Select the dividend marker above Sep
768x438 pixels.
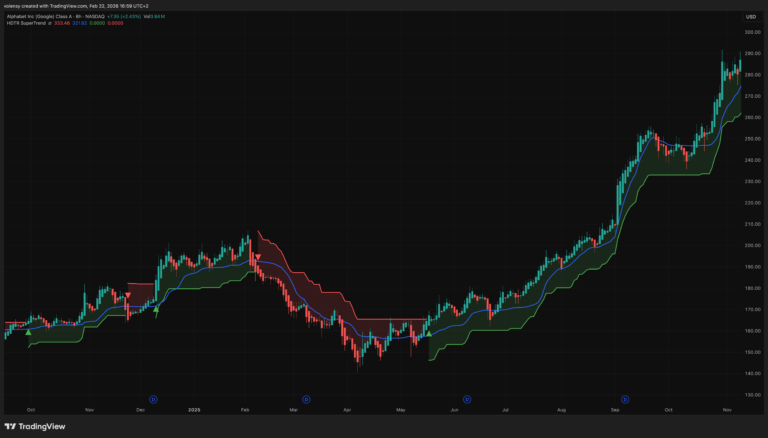(614, 399)
